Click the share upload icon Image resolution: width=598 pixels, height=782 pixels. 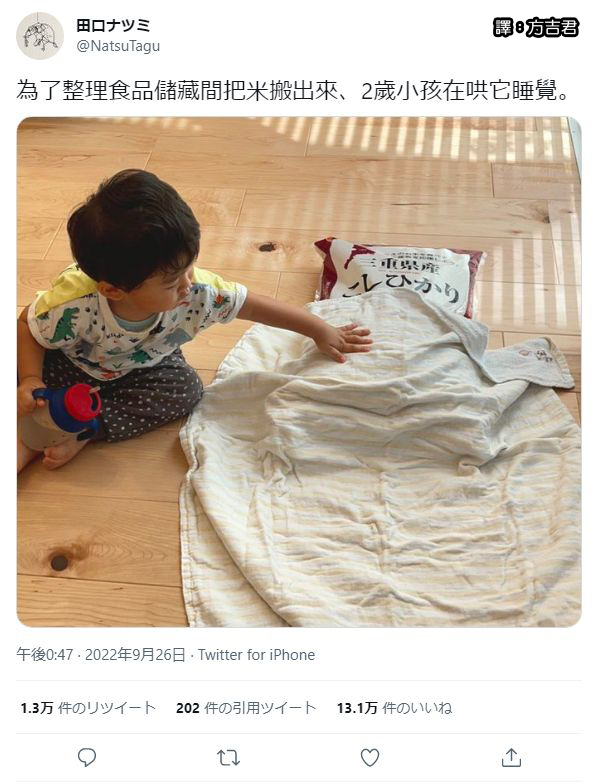coord(511,757)
